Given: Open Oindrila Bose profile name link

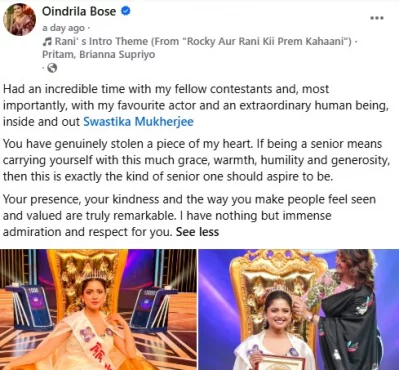Looking at the screenshot, I should click(79, 11).
